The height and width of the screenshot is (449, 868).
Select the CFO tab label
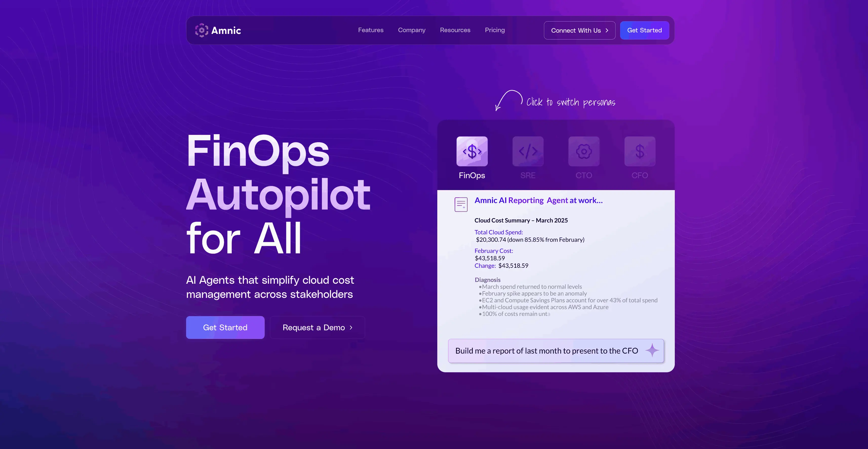640,175
